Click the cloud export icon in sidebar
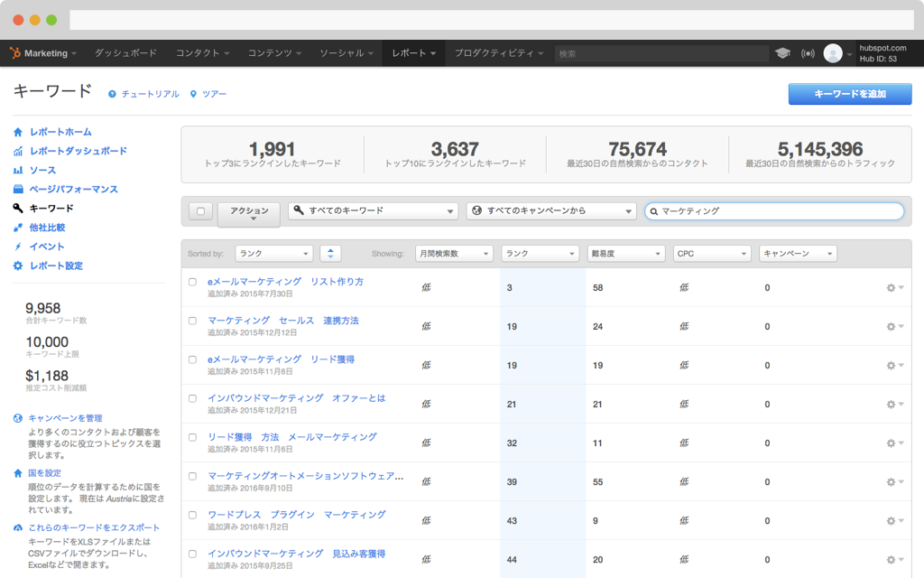This screenshot has width=924, height=578. (x=18, y=527)
